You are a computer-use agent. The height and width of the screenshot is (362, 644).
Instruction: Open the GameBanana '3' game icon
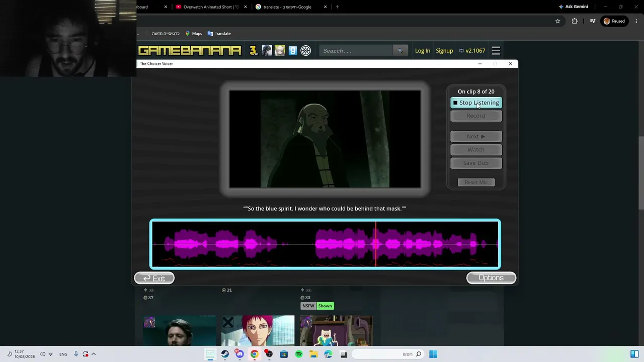(x=253, y=51)
